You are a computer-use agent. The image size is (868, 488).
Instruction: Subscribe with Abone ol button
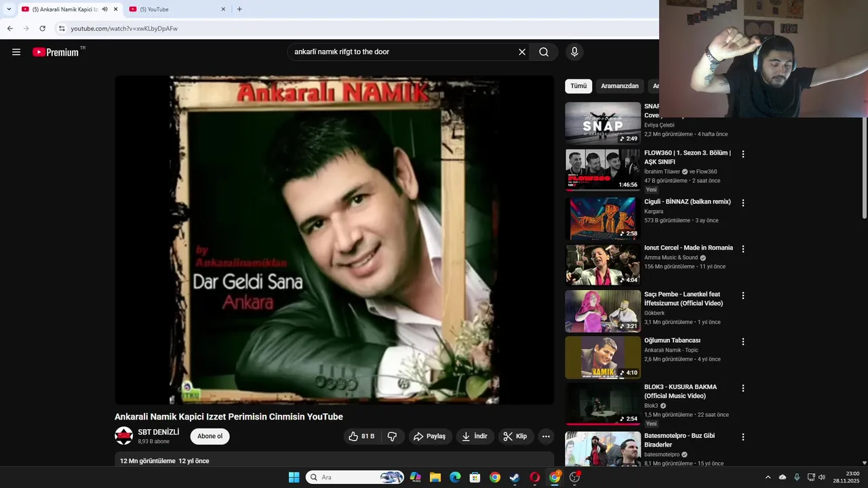point(210,436)
